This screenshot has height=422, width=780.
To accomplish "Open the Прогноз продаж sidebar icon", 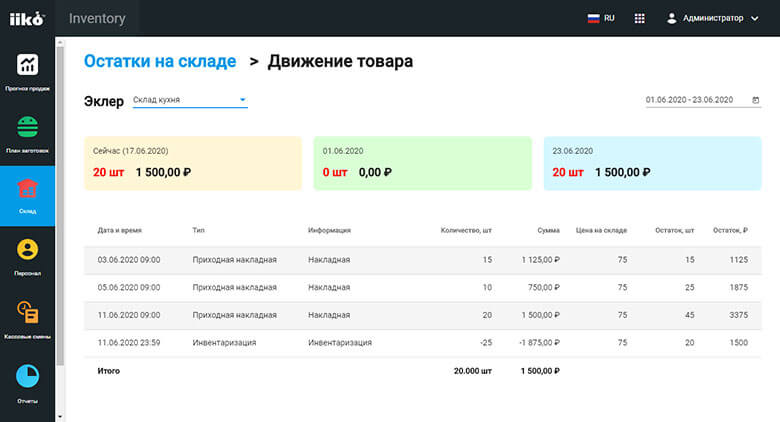I will click(28, 66).
